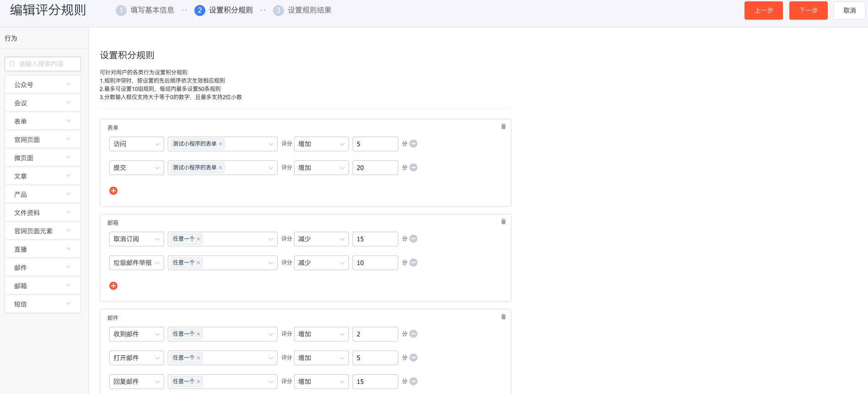
Task: Open form selector in 提交 row
Action: pos(223,168)
